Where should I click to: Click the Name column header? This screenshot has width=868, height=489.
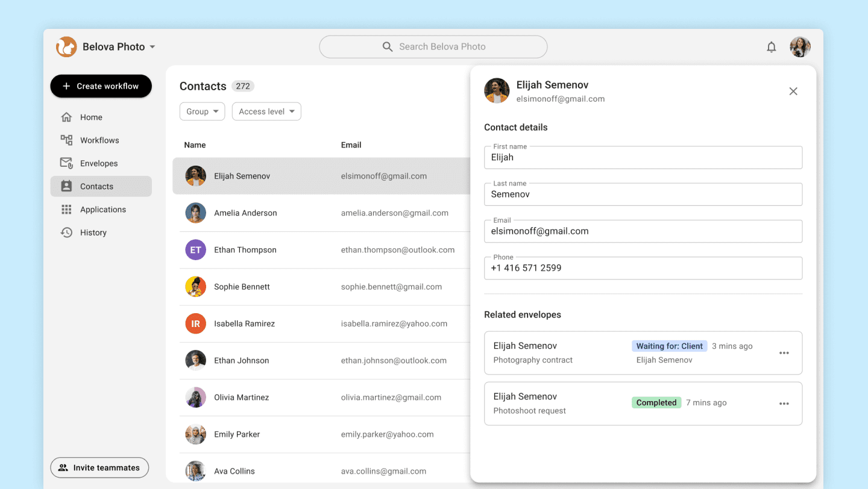click(195, 145)
